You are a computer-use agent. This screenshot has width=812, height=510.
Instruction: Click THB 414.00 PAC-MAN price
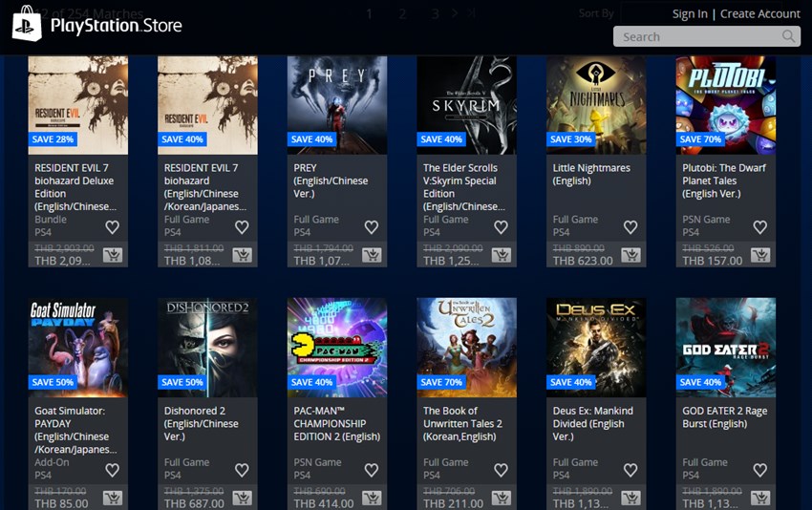pyautogui.click(x=324, y=503)
